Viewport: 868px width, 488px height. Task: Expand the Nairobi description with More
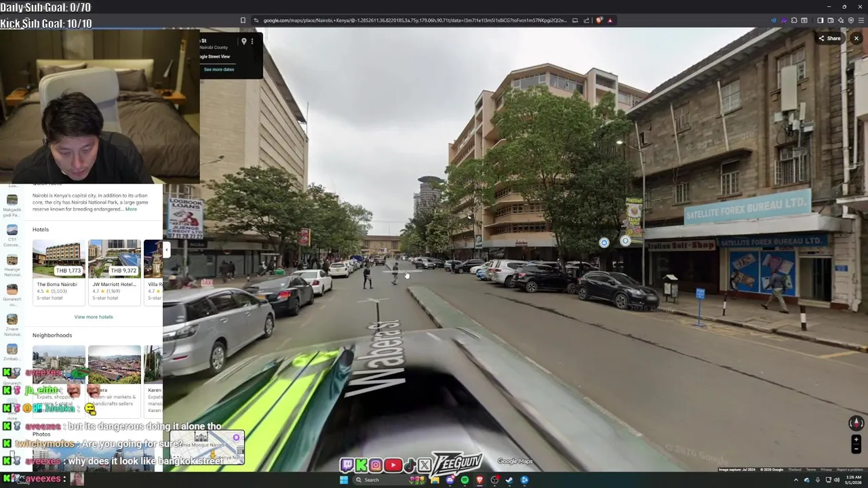coord(131,209)
